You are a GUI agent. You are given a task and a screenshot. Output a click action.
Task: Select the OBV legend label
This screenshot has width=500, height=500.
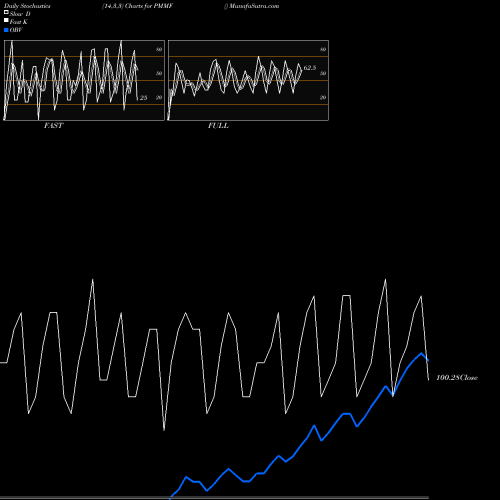[16, 30]
